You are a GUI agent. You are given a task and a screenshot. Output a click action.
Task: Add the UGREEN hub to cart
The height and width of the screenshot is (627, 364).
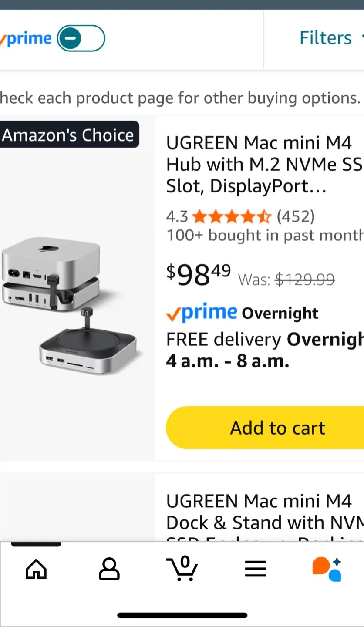(x=265, y=428)
